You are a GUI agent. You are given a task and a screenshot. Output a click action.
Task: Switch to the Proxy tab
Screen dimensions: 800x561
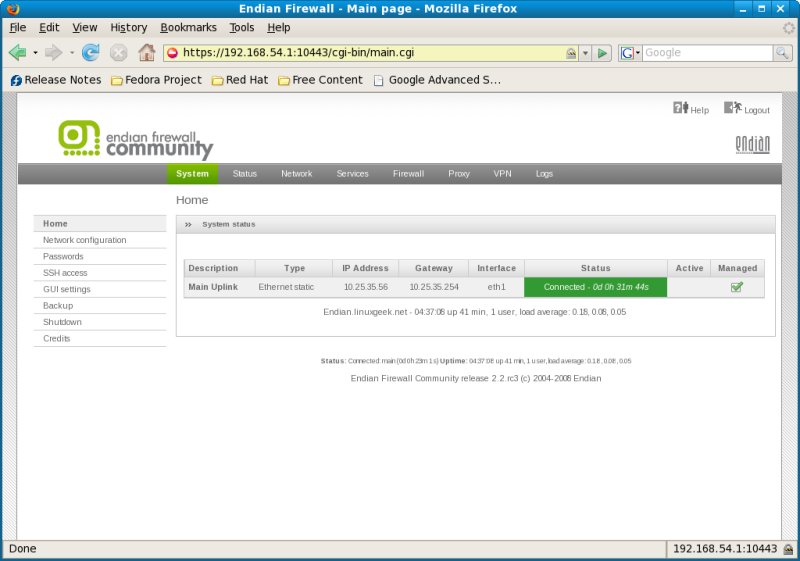[459, 174]
